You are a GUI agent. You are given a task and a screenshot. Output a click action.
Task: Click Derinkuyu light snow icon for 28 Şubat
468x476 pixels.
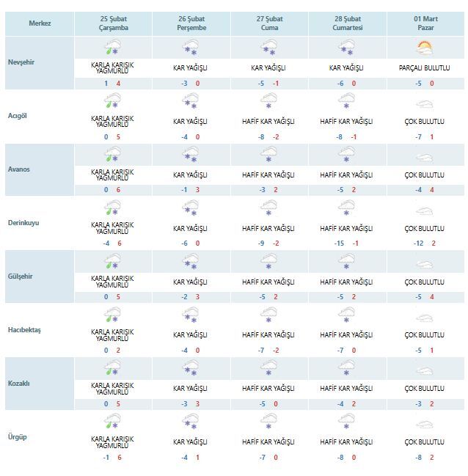(x=346, y=208)
